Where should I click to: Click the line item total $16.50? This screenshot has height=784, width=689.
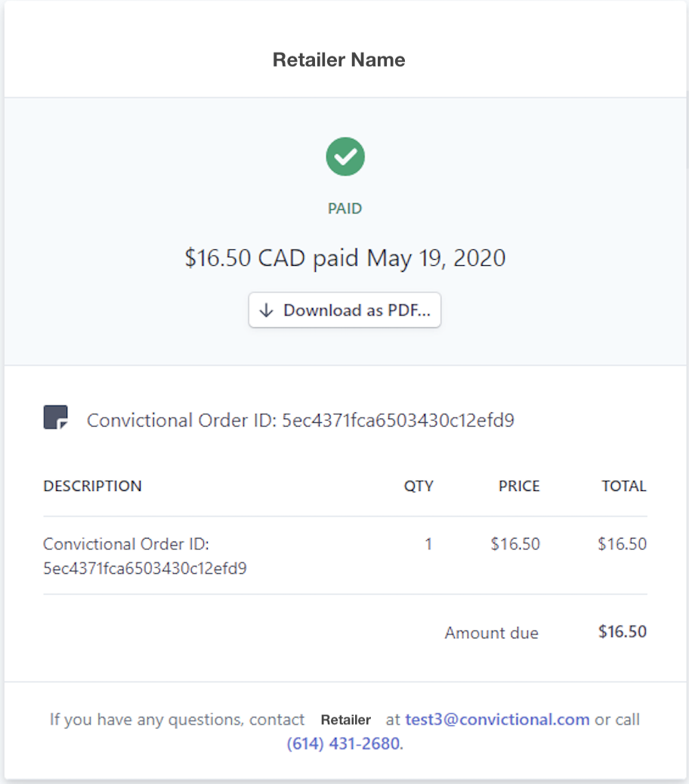click(622, 544)
